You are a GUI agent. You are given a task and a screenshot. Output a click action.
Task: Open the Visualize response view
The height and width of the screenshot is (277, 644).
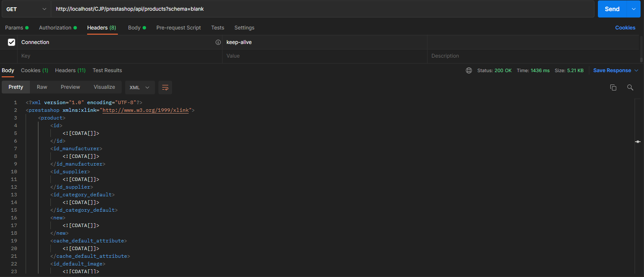tap(105, 87)
